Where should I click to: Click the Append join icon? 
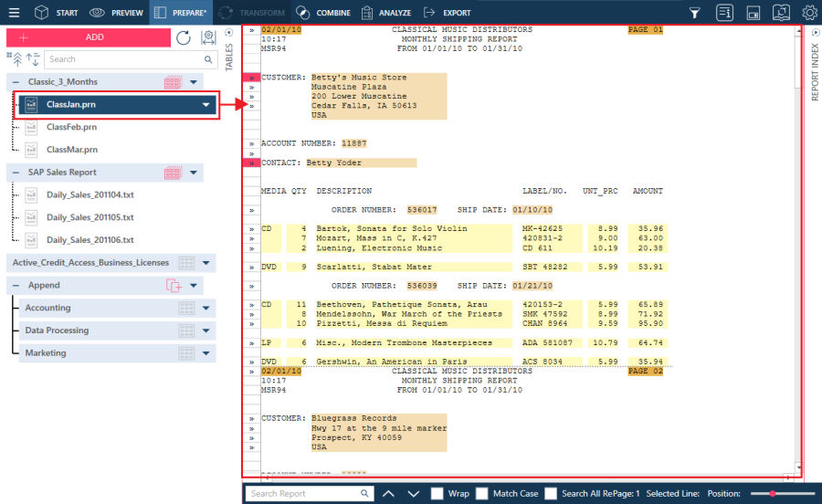174,286
